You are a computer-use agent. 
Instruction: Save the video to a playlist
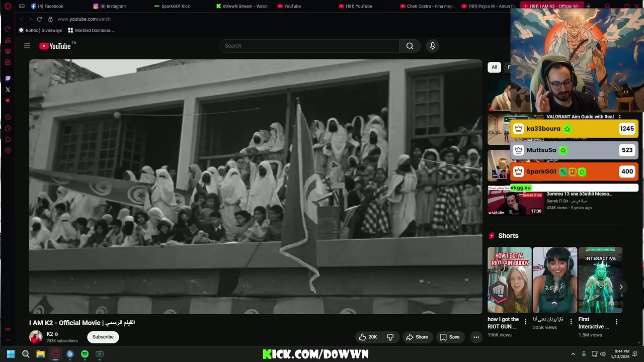449,337
